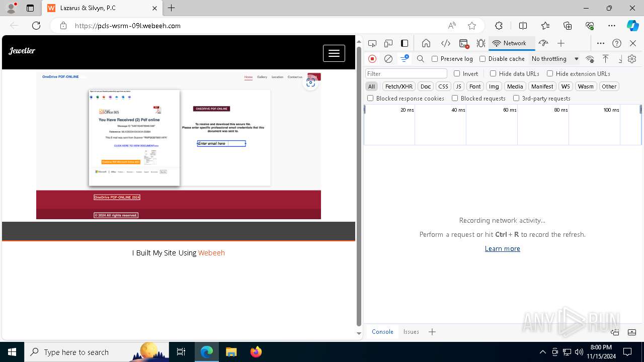Toggle Hide data URLs checkbox

click(x=493, y=73)
